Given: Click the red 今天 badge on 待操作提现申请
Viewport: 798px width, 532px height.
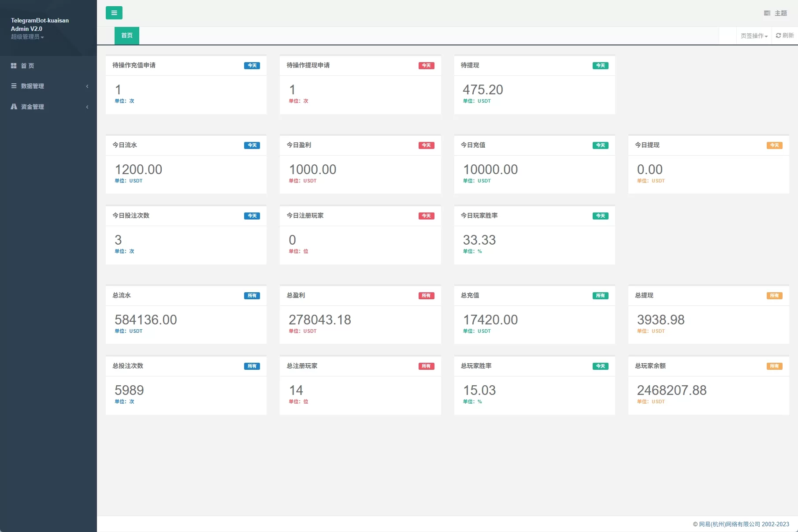Looking at the screenshot, I should click(426, 66).
